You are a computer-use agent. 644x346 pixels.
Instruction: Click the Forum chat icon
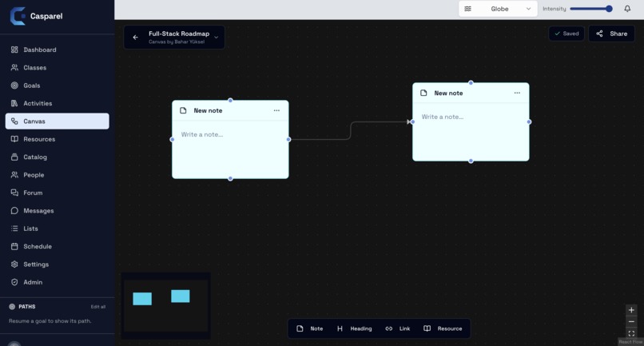(14, 193)
